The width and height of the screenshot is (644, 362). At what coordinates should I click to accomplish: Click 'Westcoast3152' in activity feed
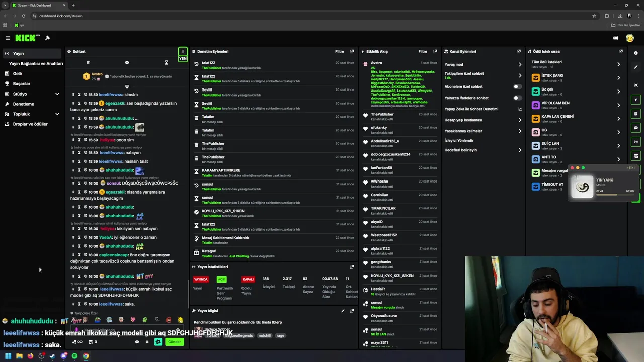click(x=384, y=235)
